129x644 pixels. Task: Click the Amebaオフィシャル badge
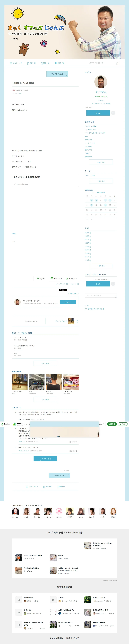[101, 96]
